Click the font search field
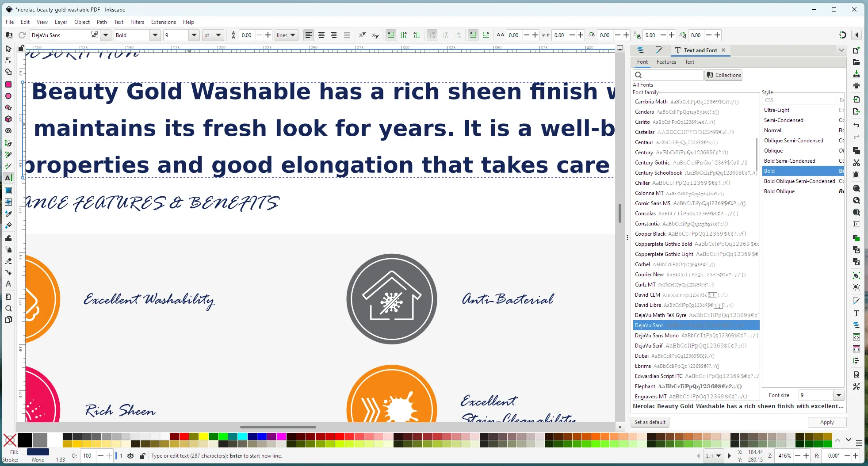Screen dimensions: 868x466 668,75
